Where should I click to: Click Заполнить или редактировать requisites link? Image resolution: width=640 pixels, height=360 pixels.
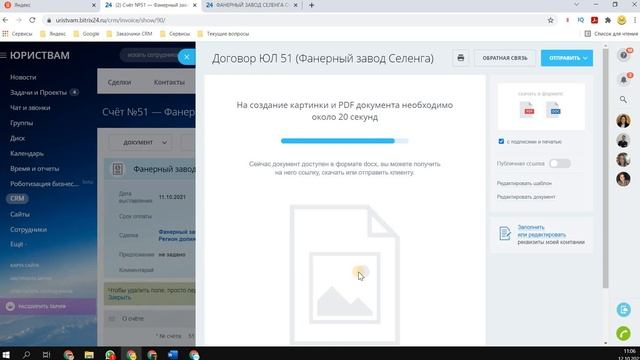pyautogui.click(x=542, y=231)
